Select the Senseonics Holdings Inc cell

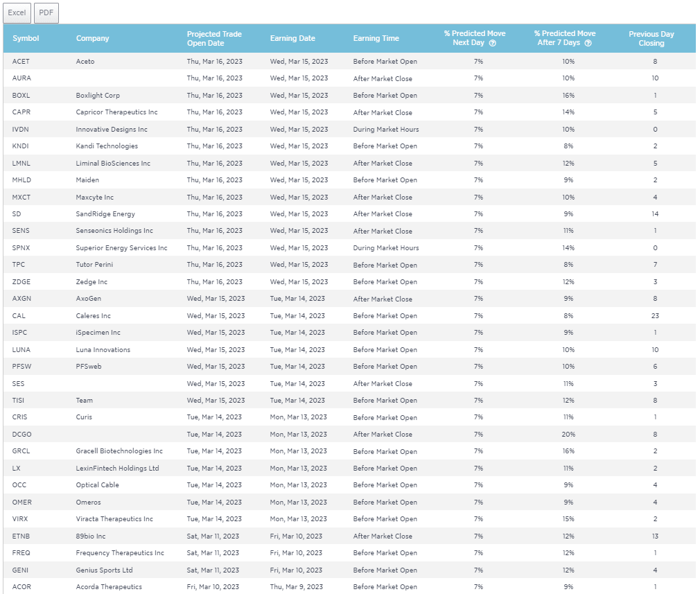click(114, 231)
